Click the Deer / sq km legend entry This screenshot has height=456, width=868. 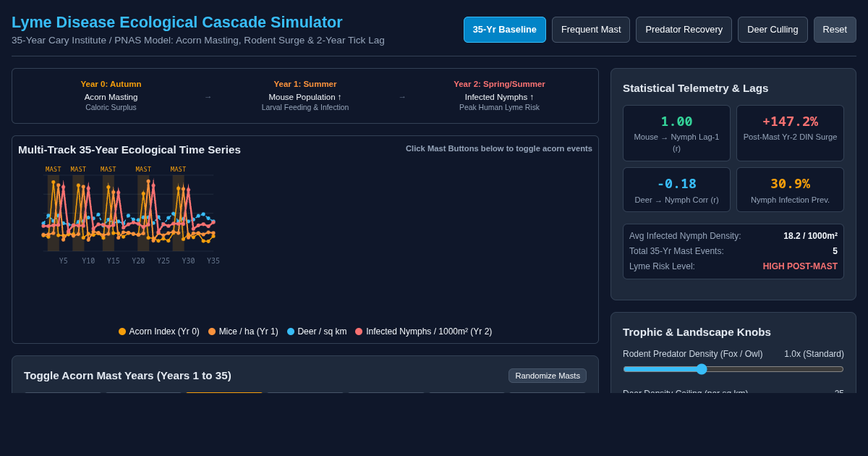point(317,332)
